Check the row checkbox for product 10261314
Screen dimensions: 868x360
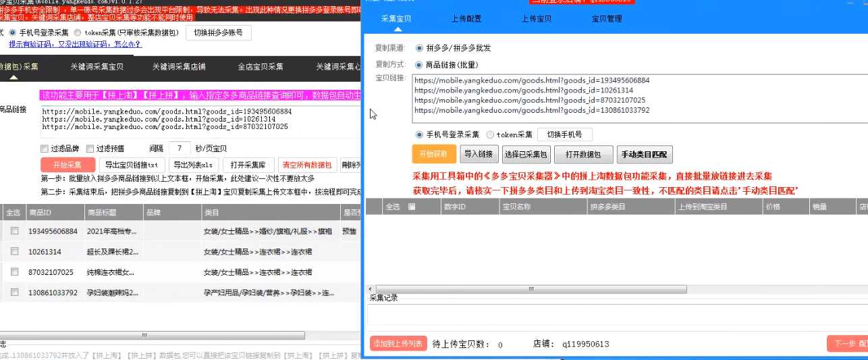[14, 252]
